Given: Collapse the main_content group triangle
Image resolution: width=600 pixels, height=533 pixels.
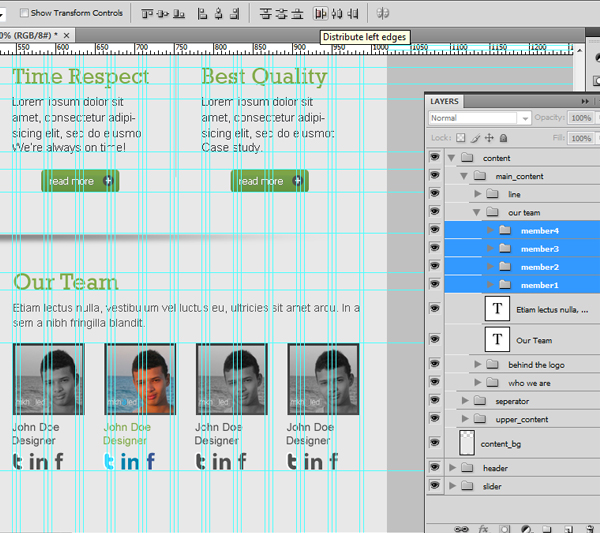Looking at the screenshot, I should pos(464,176).
